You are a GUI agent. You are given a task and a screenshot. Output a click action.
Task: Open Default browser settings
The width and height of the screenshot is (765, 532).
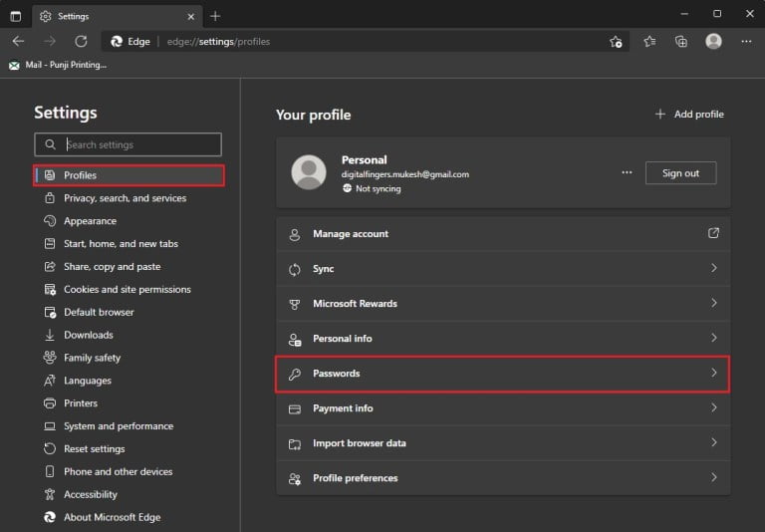click(90, 312)
